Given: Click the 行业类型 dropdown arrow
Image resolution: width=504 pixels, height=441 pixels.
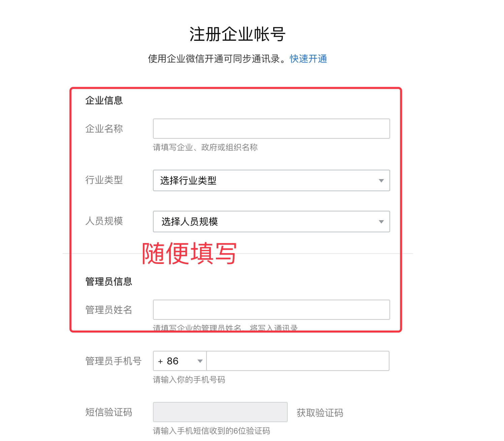Looking at the screenshot, I should pos(381,181).
